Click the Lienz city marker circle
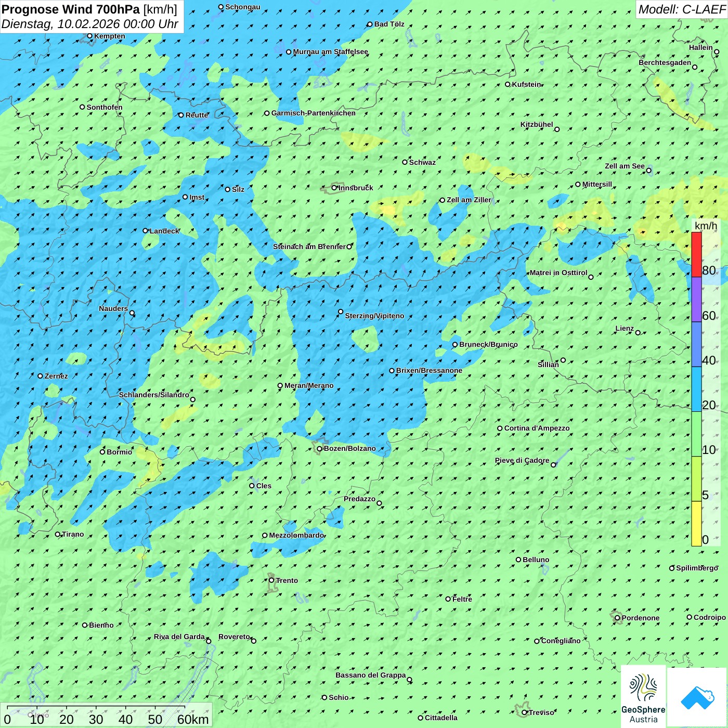Screen dimensions: 728x728 (638, 333)
